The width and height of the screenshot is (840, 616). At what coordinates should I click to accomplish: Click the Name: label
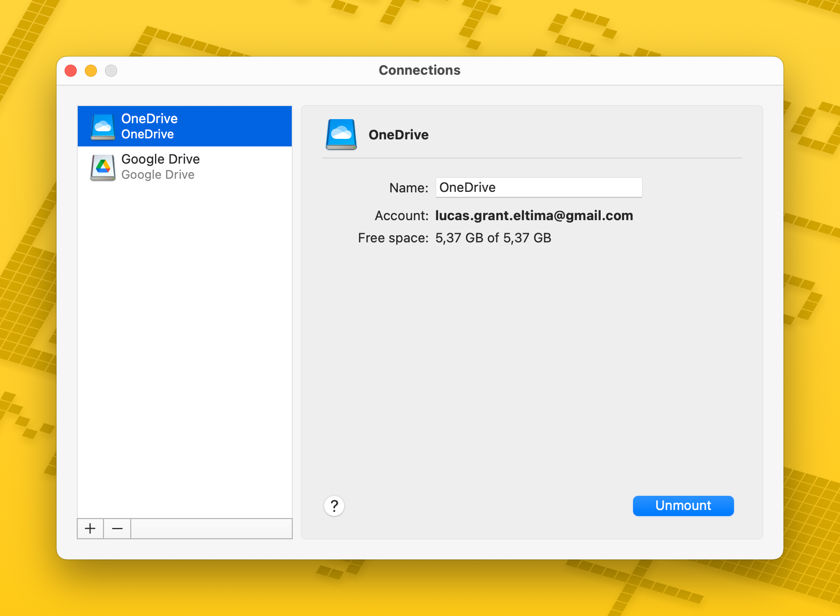[x=409, y=188]
